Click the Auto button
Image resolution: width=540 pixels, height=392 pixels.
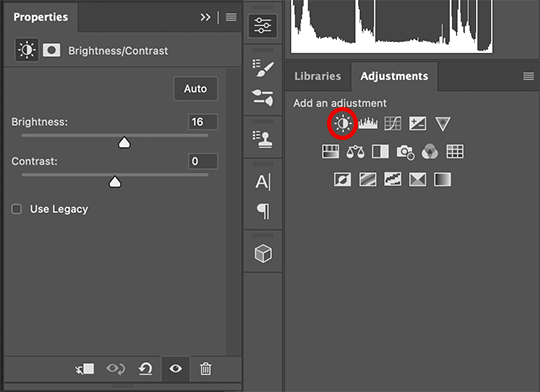point(195,89)
